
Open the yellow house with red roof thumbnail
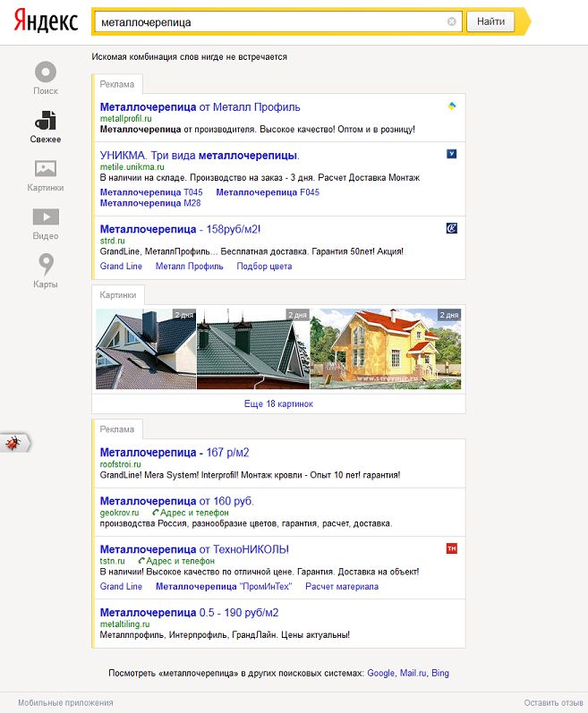(x=386, y=349)
